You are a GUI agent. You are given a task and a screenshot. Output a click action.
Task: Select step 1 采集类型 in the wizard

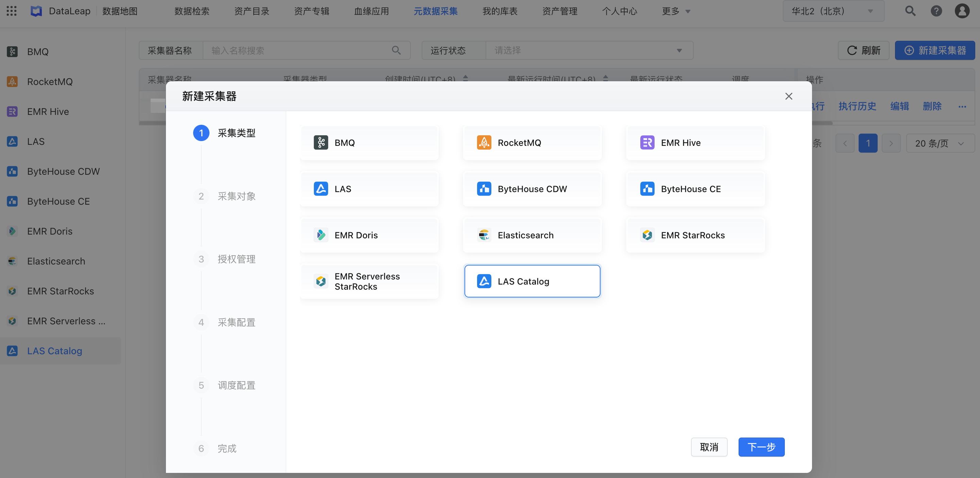(x=224, y=133)
